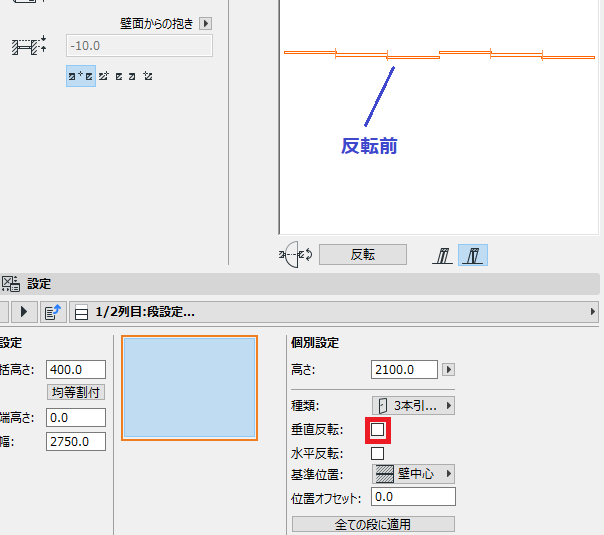Select the reveal anchor icon with sparkle
604x535 pixels.
click(104, 76)
